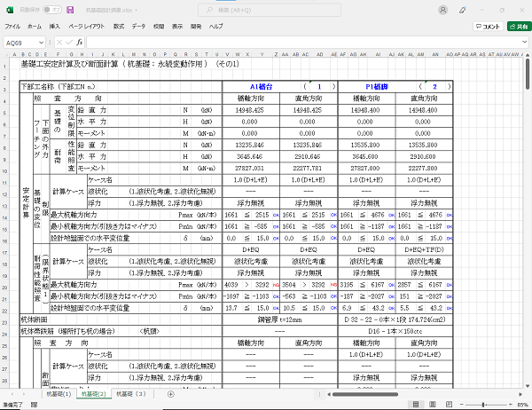Click cell D+EQ+TF(D)

424,249
